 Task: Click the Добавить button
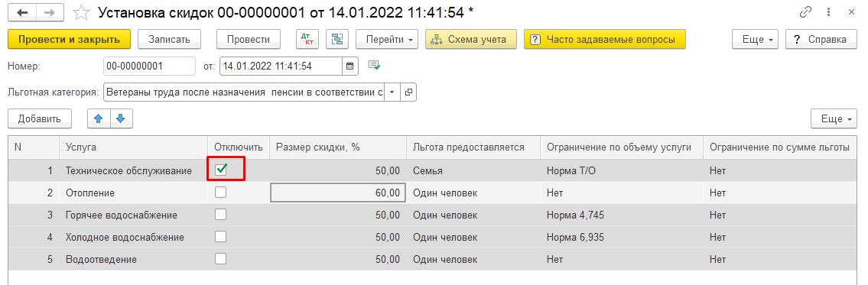coord(39,118)
